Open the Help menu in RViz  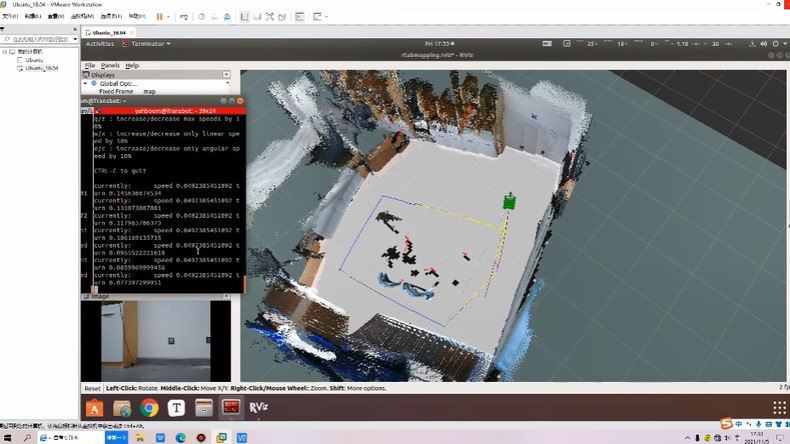coord(132,65)
